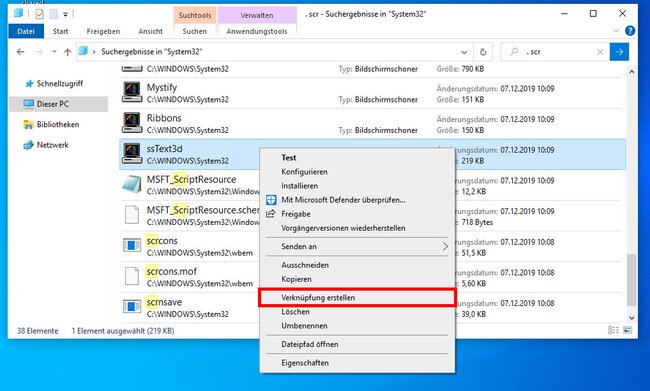This screenshot has height=391, width=650.
Task: Click the scroll up arrow of file list
Action: click(632, 71)
